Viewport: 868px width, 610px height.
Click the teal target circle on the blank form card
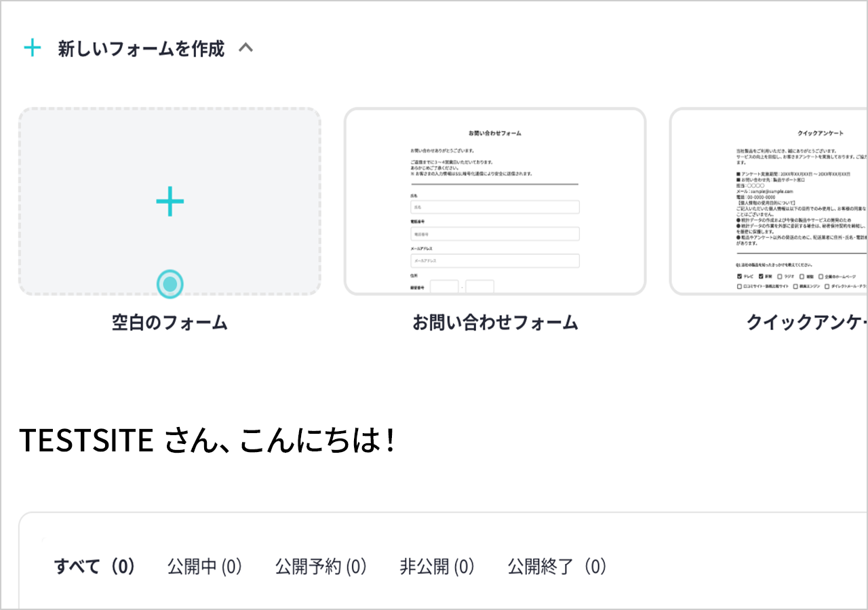169,285
